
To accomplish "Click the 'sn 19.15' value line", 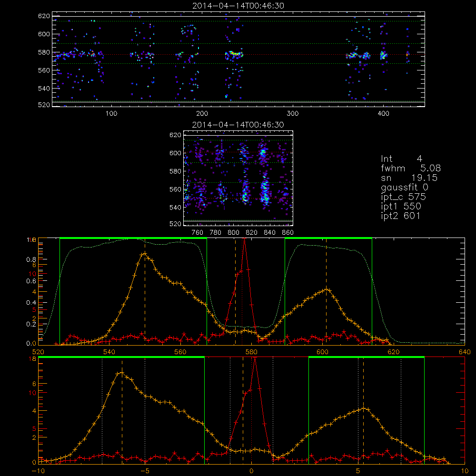I will (409, 177).
